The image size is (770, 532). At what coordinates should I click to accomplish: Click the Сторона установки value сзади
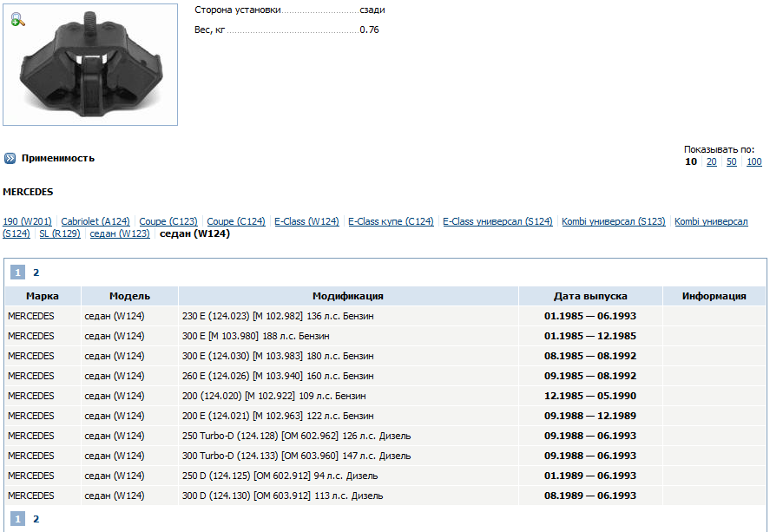click(x=372, y=10)
